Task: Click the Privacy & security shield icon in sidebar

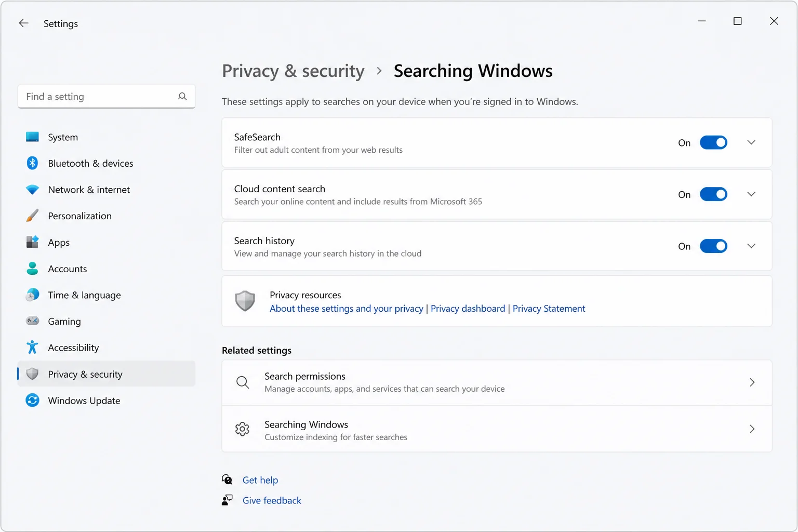Action: [32, 374]
